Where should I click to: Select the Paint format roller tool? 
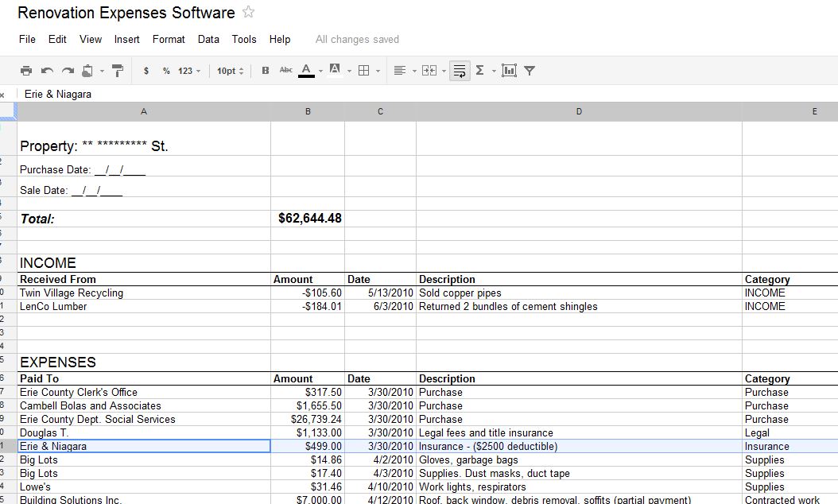click(x=118, y=71)
